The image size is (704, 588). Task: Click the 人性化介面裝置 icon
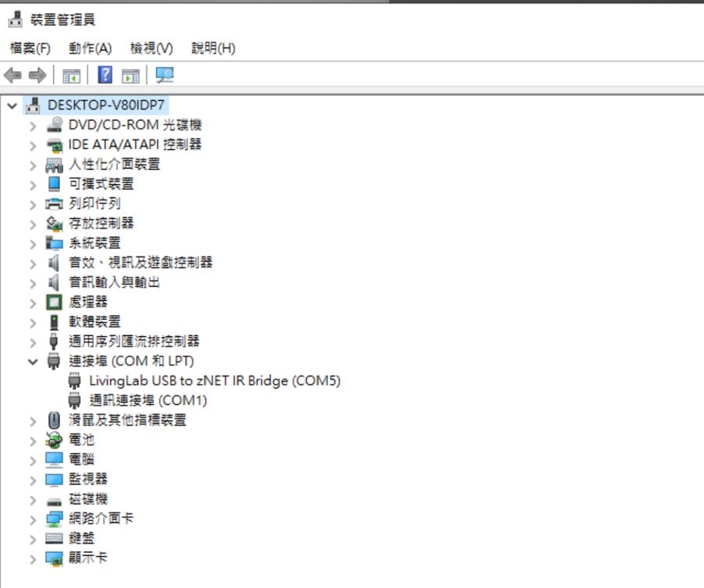click(55, 164)
